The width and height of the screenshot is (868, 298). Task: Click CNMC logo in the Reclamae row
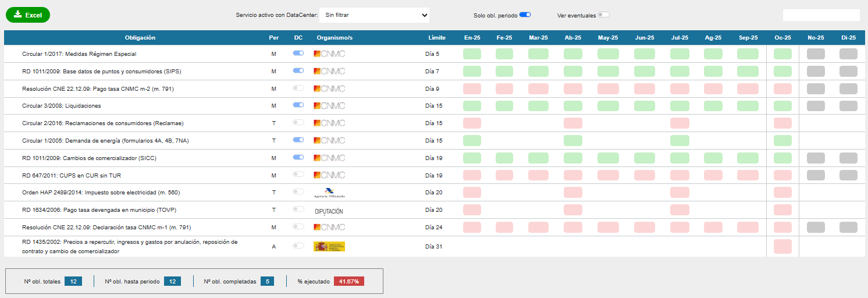(329, 123)
